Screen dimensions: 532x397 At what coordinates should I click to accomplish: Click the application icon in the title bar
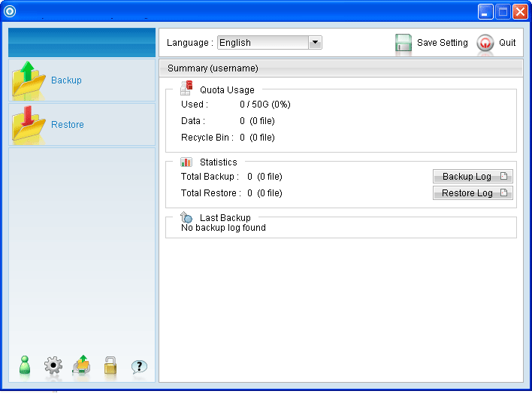coord(11,11)
